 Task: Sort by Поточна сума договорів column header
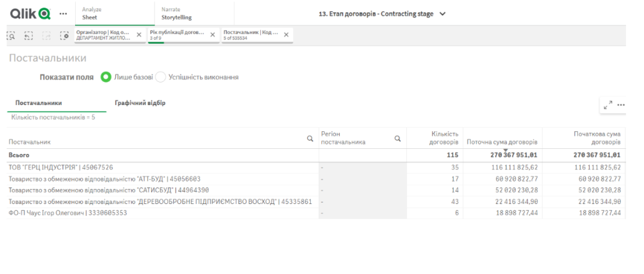pyautogui.click(x=502, y=141)
